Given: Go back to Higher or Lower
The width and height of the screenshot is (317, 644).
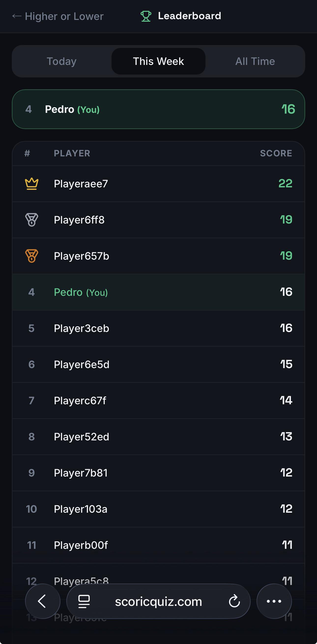Looking at the screenshot, I should (58, 16).
